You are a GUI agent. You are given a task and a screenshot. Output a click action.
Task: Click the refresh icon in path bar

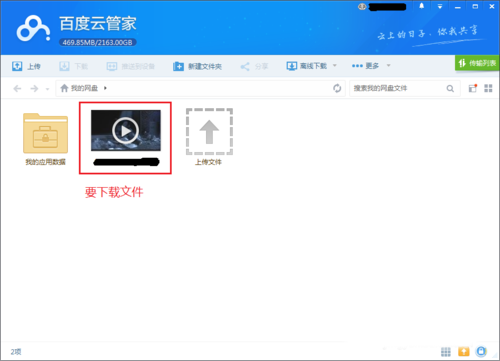pyautogui.click(x=337, y=88)
